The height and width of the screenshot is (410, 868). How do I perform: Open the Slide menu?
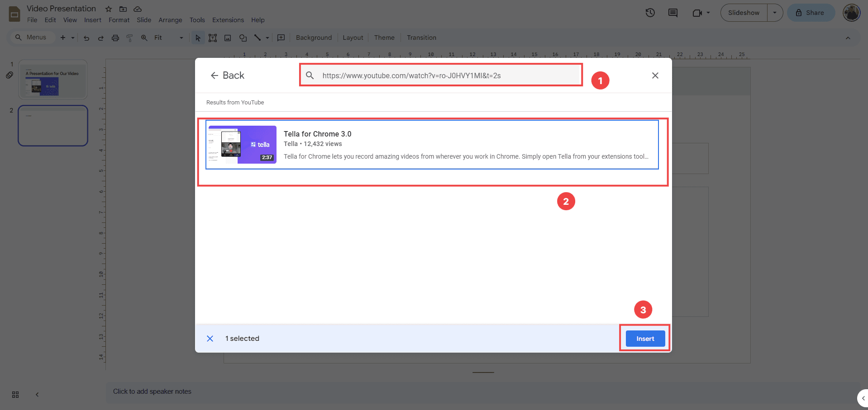144,20
